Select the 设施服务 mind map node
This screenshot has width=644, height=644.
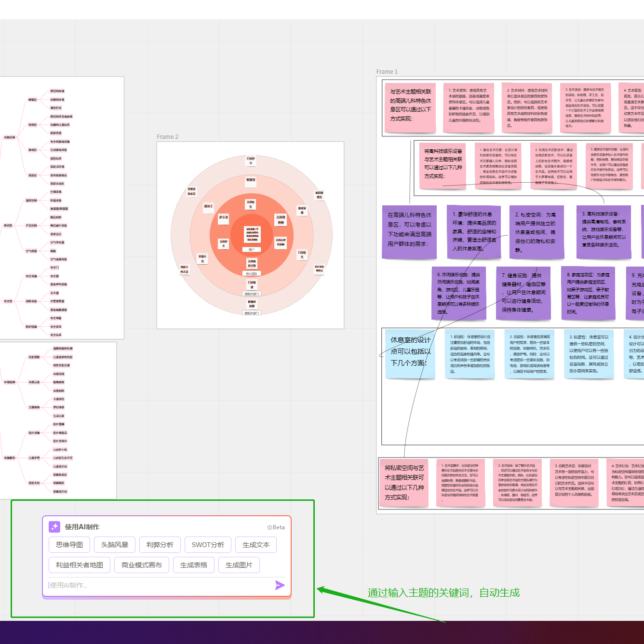[x=10, y=458]
